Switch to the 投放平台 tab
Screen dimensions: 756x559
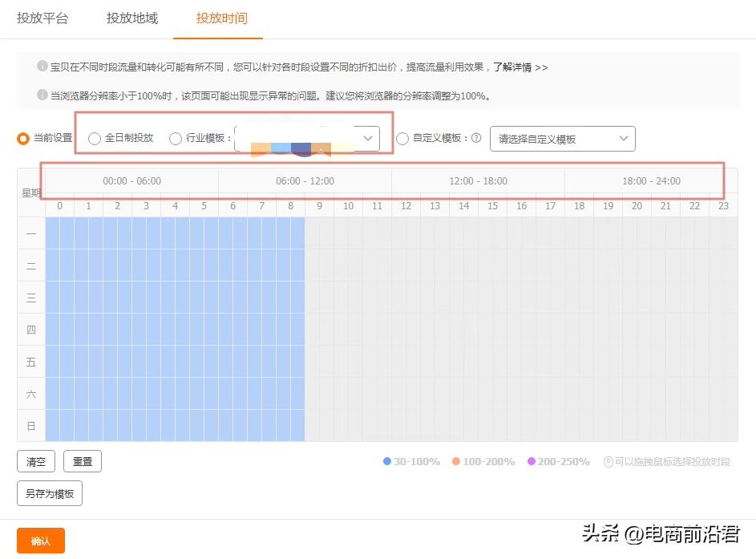43,18
